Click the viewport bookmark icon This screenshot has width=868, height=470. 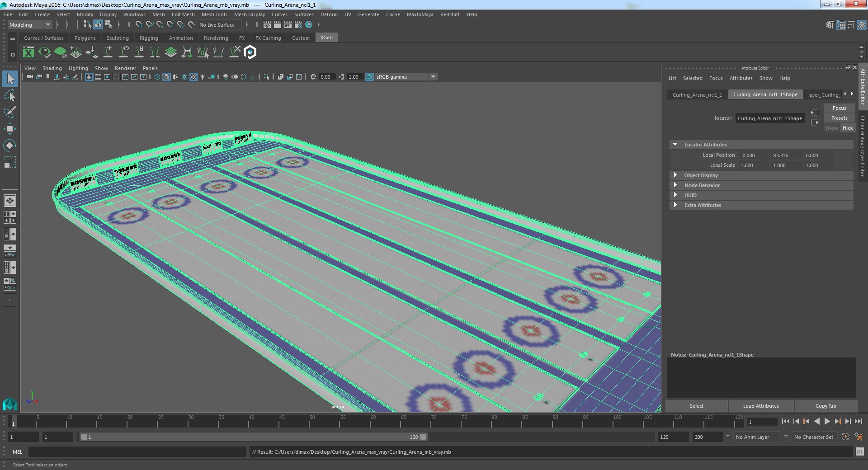pos(47,77)
